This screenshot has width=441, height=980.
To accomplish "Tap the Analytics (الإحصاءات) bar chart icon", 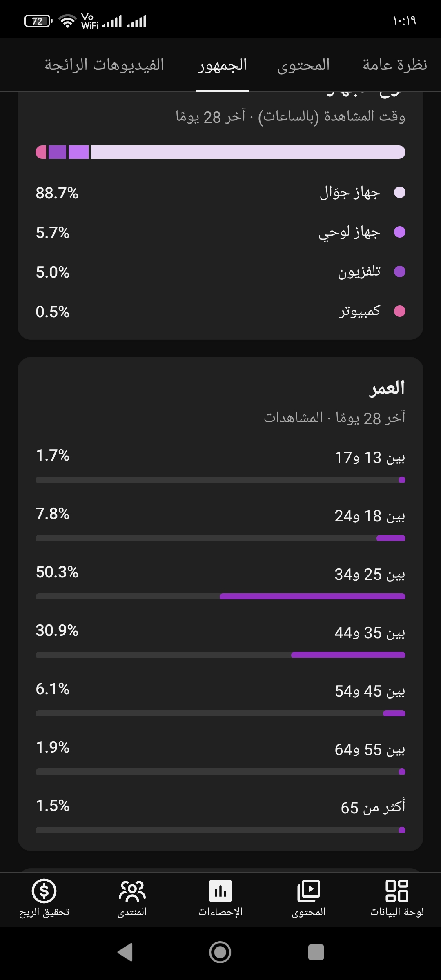I will (x=220, y=891).
